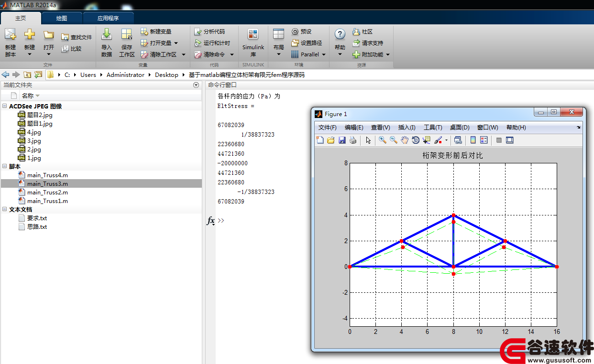The image size is (594, 364).
Task: Switch to the 应用程序 apps tab
Action: (x=108, y=18)
